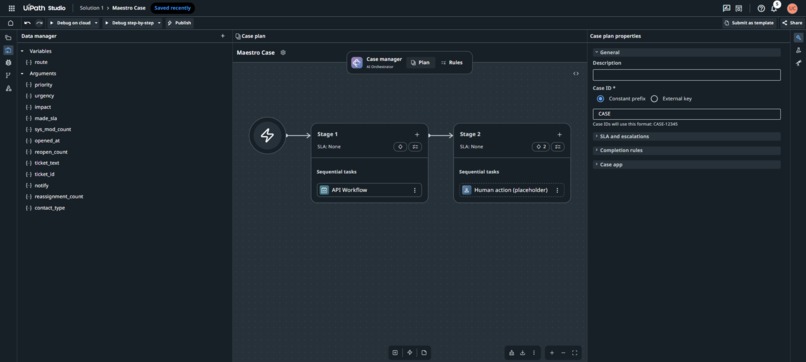The height and width of the screenshot is (362, 806).
Task: Go to the Home icon
Action: pos(10,23)
